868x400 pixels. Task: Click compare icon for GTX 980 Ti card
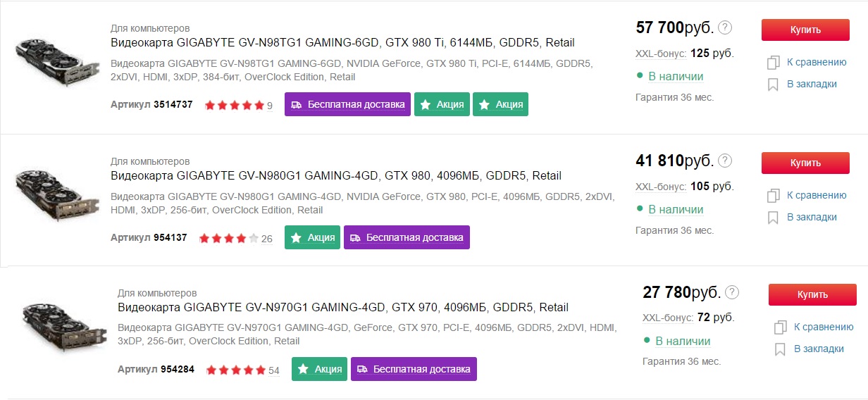773,63
